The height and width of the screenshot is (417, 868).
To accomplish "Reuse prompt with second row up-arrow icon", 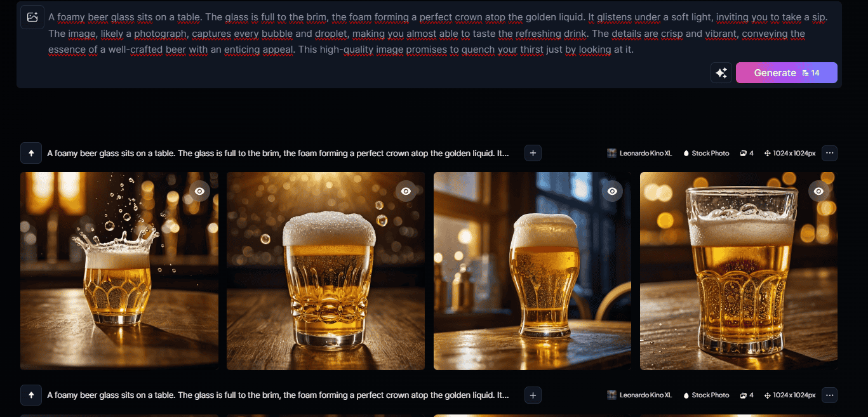I will coord(31,395).
